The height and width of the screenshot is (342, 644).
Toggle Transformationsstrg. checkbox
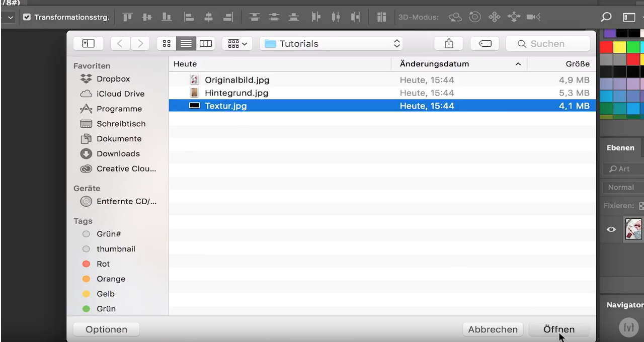point(27,17)
